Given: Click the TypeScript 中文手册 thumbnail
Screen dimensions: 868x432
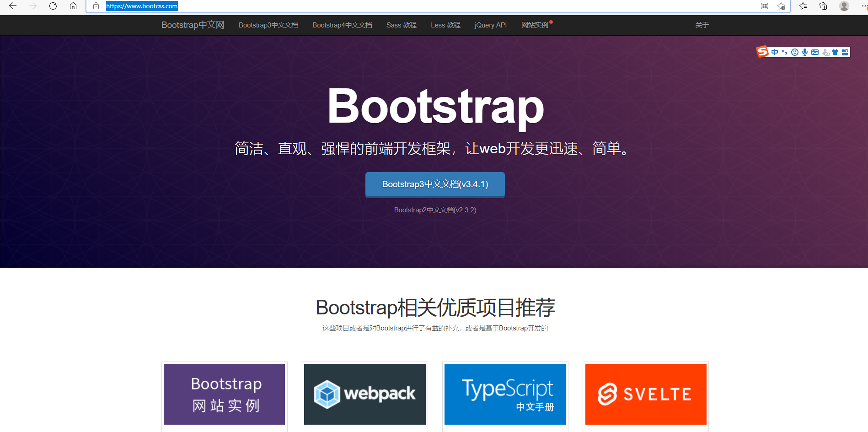Looking at the screenshot, I should pyautogui.click(x=505, y=394).
